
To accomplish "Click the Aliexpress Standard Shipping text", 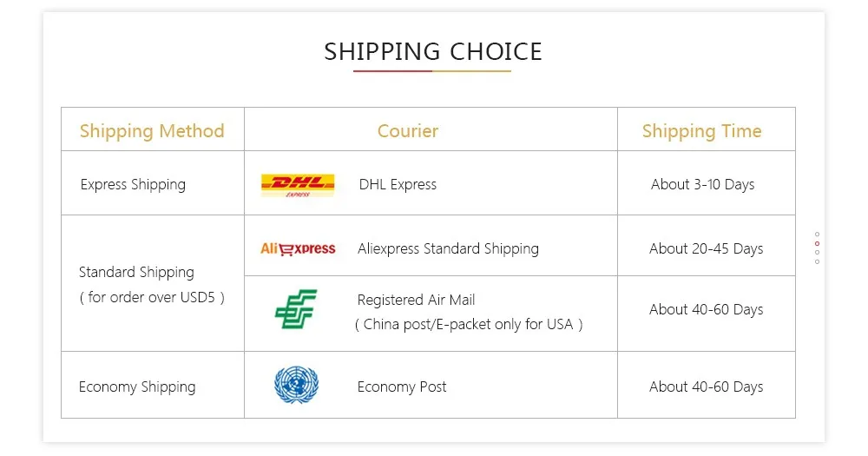I will click(448, 248).
